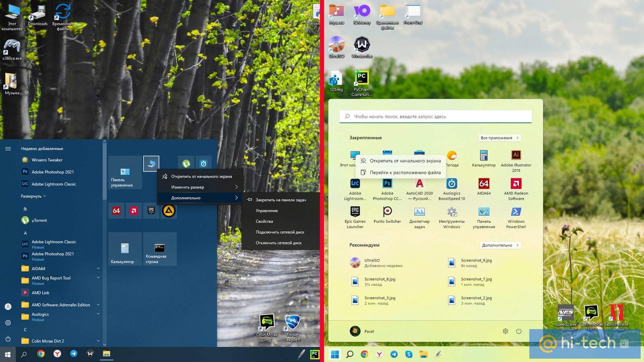Open AutoCAD 2020 pinned app
Viewport: 644px width, 362px height.
[419, 189]
